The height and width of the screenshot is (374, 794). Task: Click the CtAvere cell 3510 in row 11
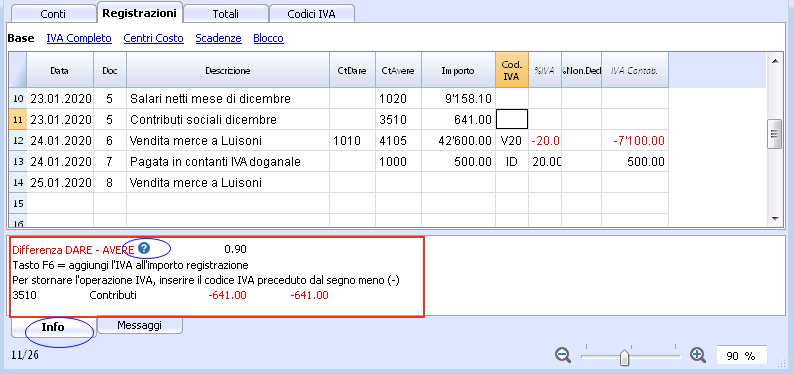pyautogui.click(x=398, y=120)
